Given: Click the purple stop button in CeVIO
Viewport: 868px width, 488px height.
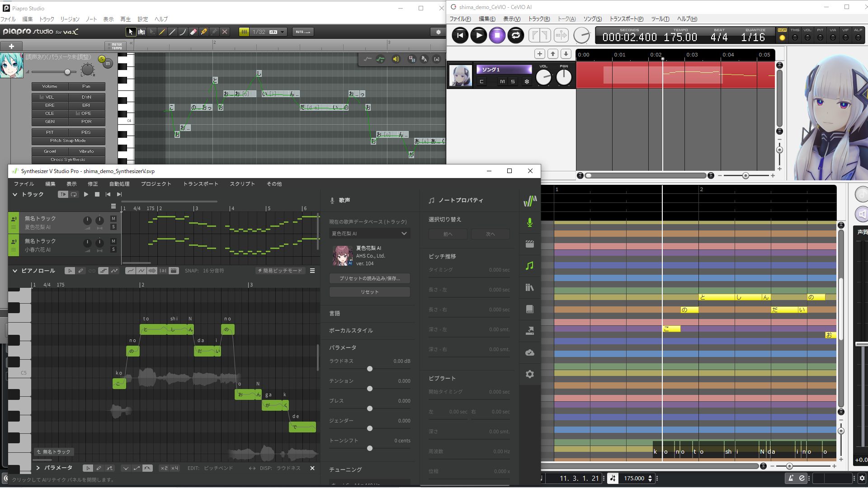Looking at the screenshot, I should click(x=497, y=35).
